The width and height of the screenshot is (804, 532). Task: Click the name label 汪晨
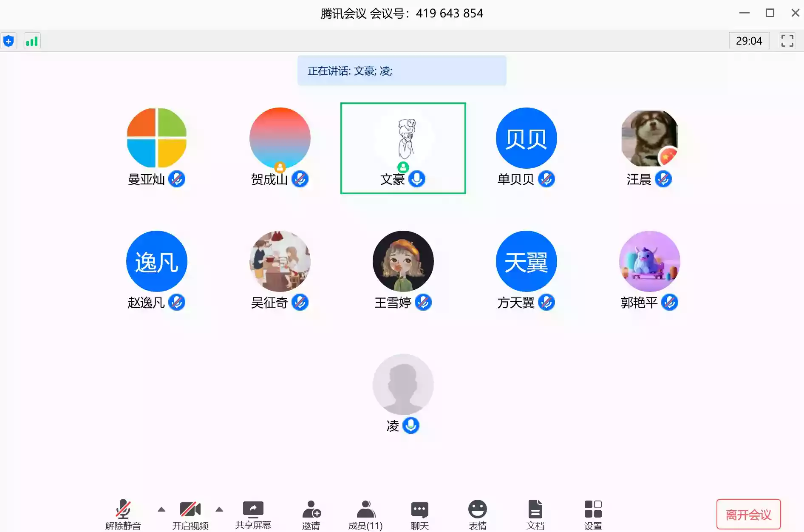pos(639,179)
